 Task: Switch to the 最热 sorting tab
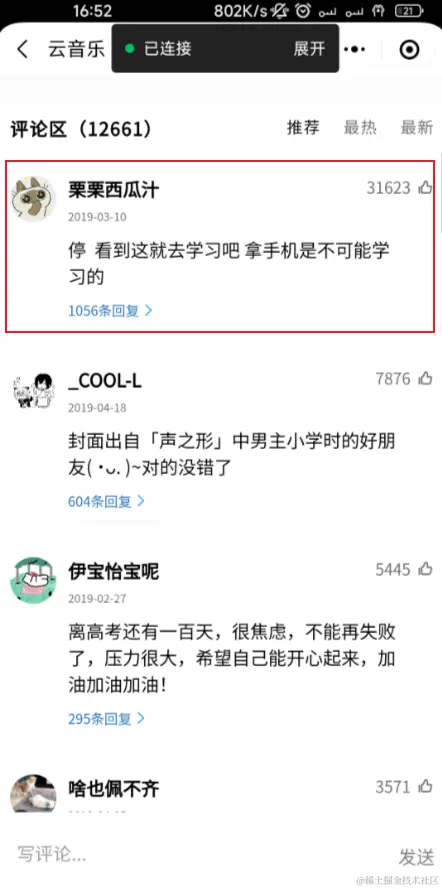coord(360,128)
